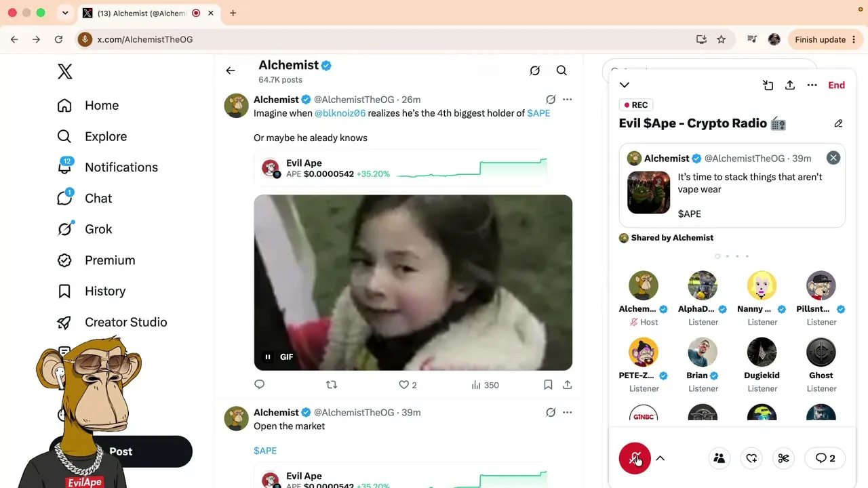
Task: Go to Home in the X sidebar
Action: pyautogui.click(x=88, y=105)
